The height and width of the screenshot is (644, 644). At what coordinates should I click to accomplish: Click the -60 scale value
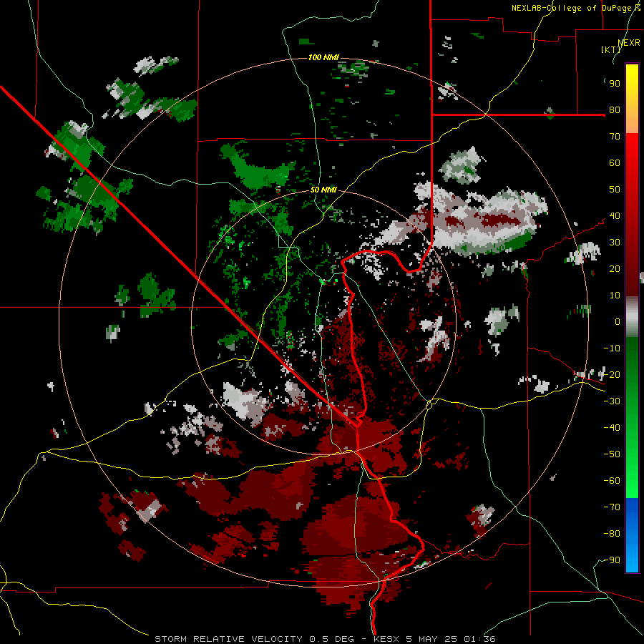pyautogui.click(x=612, y=481)
